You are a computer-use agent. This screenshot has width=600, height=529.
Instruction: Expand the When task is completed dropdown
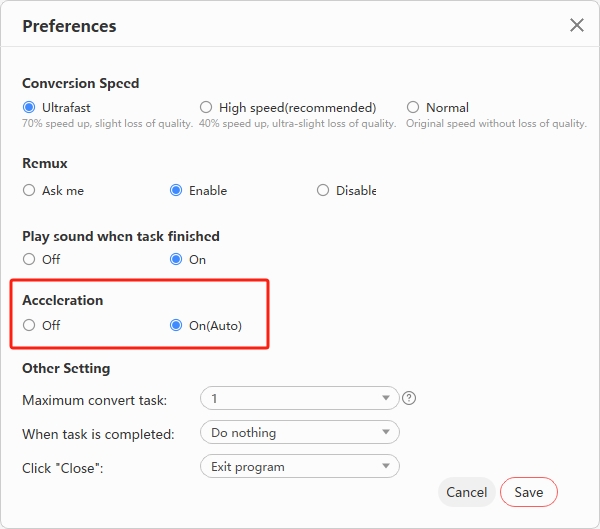coord(299,432)
